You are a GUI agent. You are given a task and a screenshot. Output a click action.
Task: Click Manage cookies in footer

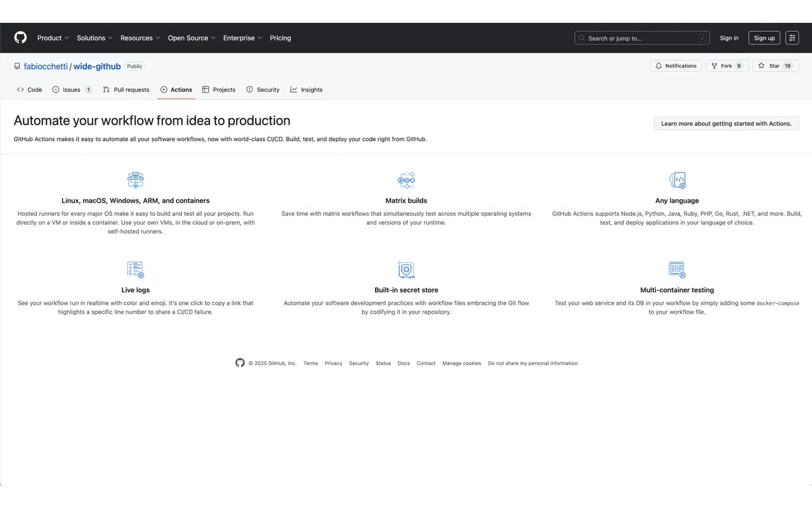click(462, 364)
